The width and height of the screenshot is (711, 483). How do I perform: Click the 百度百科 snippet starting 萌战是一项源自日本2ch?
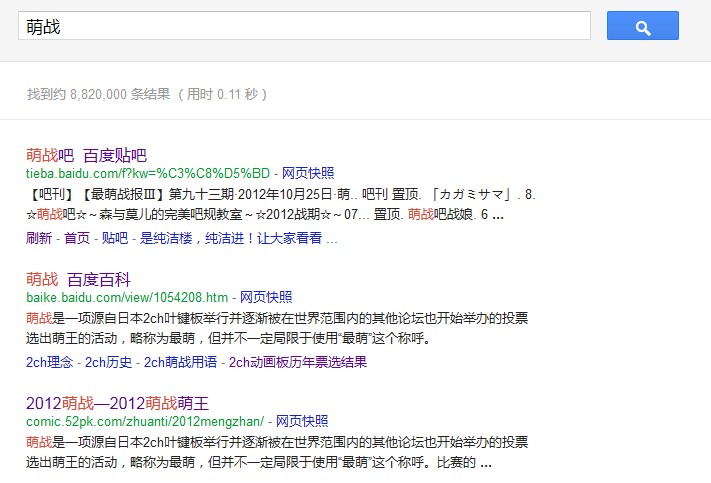277,328
